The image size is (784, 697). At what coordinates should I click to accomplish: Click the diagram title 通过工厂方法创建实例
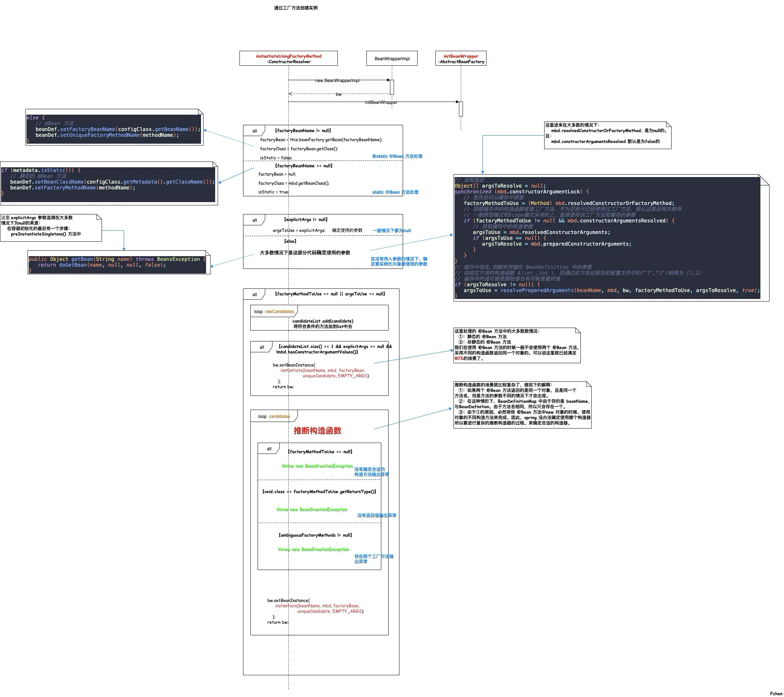[x=296, y=8]
